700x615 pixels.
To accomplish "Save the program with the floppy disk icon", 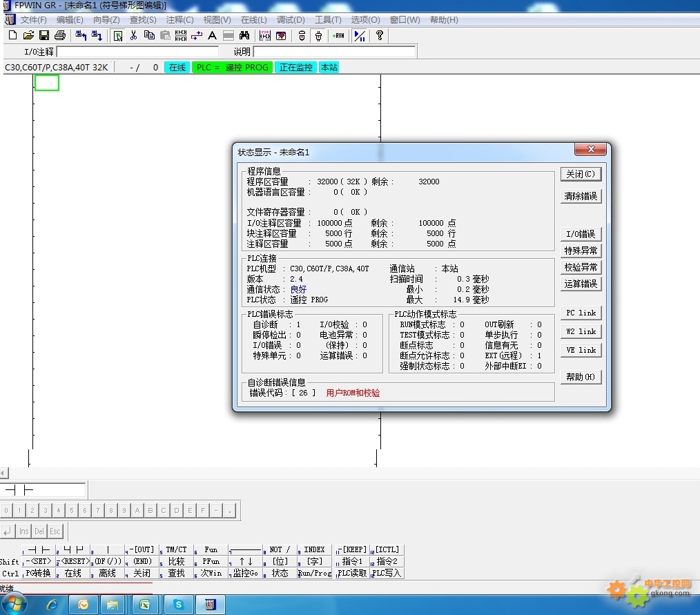I will [x=44, y=36].
